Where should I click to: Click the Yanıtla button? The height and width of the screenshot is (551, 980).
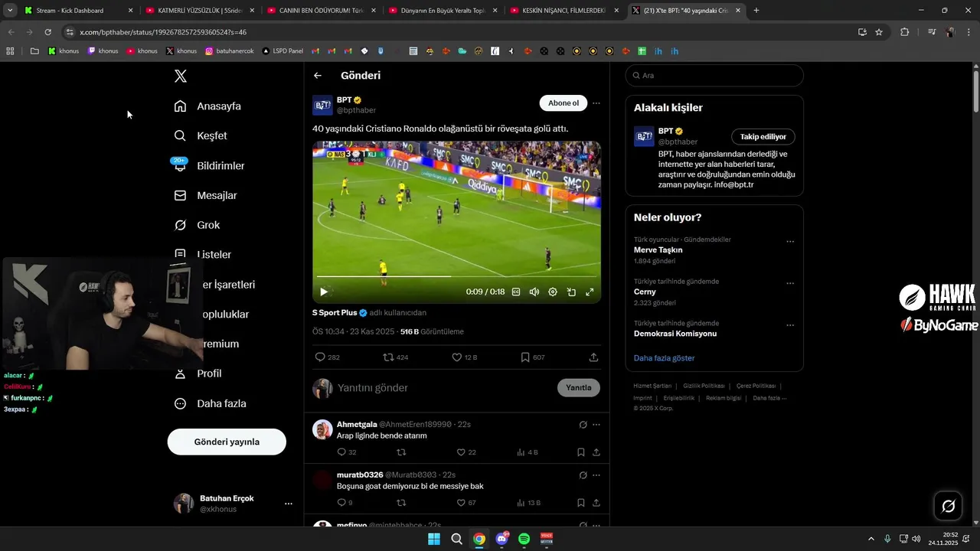pyautogui.click(x=579, y=388)
